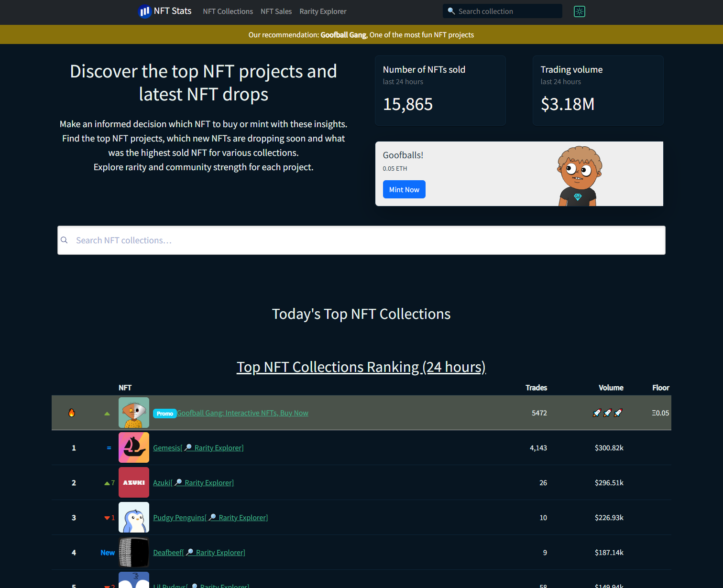Click Pudgy Penguins volume $226.93k
Viewport: 723px width, 588px height.
[609, 518]
